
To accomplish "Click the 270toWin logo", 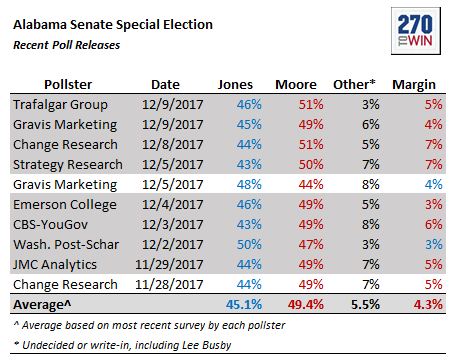I will (x=416, y=31).
